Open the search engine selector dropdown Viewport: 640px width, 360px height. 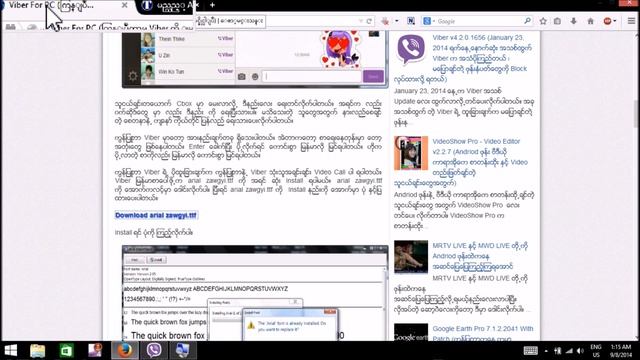pyautogui.click(x=428, y=21)
